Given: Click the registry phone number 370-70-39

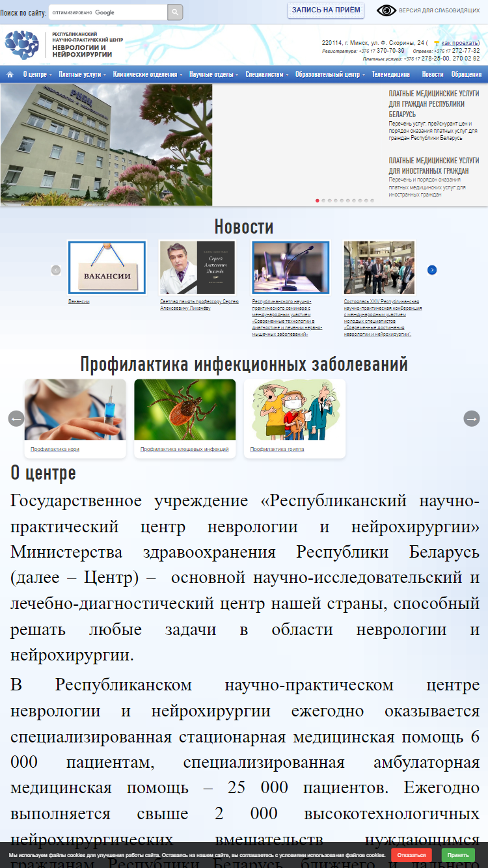Looking at the screenshot, I should [x=390, y=51].
